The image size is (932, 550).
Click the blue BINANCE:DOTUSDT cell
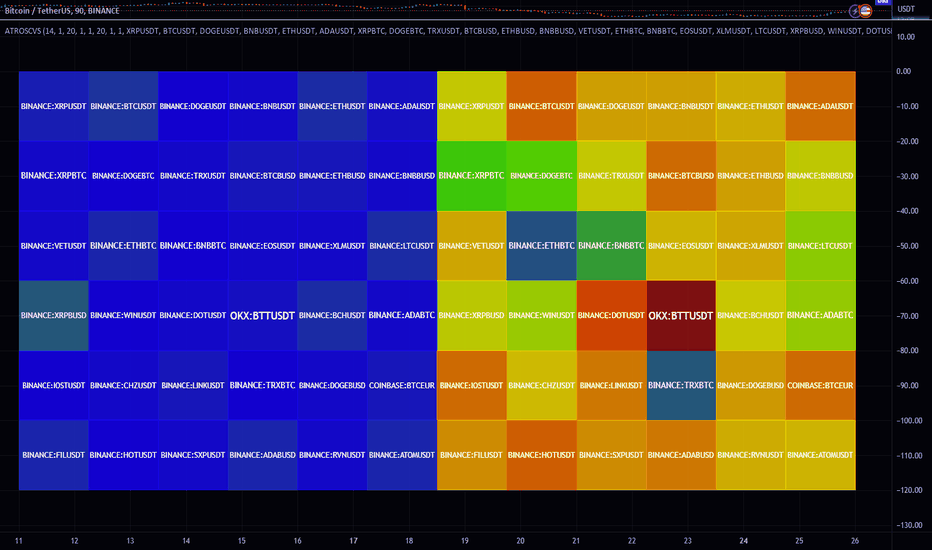tap(193, 316)
